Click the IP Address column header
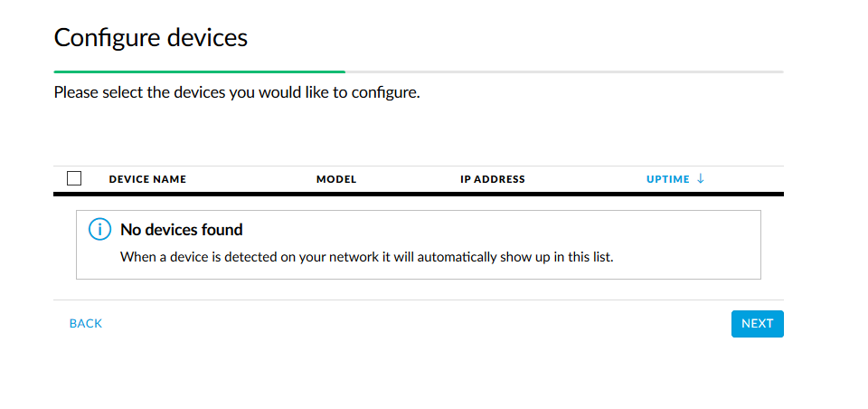Viewport: 868px width, 409px height. [x=493, y=179]
